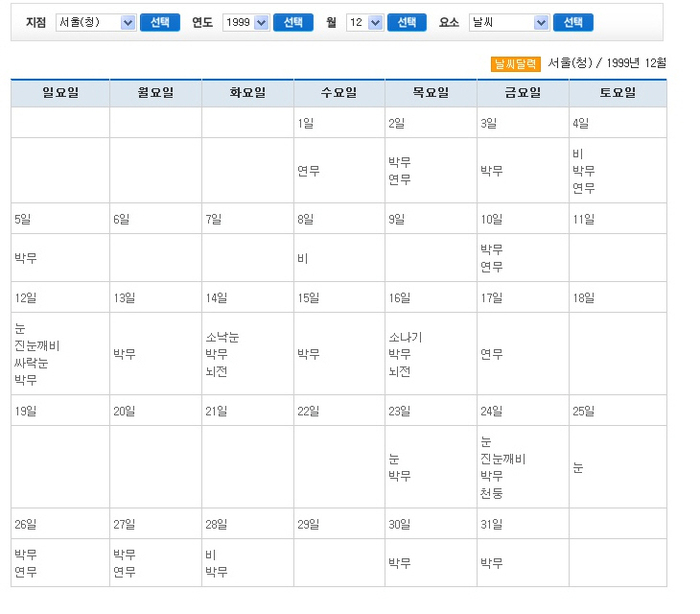Select the 천둥 entry under 24일
The height and width of the screenshot is (614, 700).
(x=491, y=494)
